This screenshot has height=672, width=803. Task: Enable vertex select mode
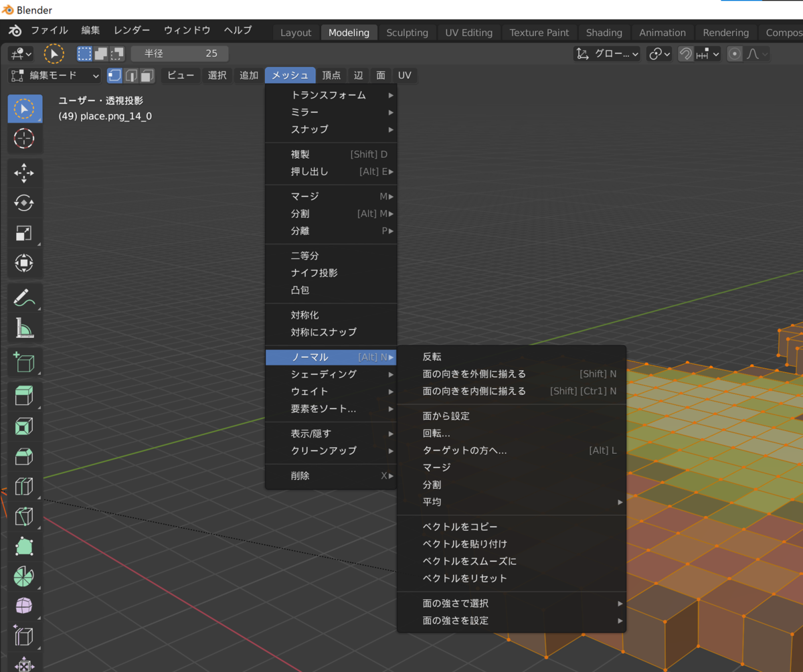[115, 76]
